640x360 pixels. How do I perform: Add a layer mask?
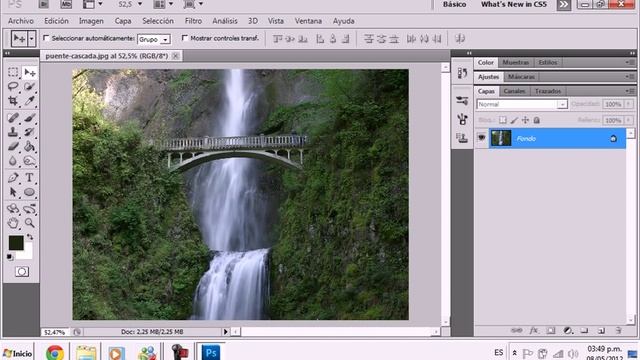pos(551,331)
